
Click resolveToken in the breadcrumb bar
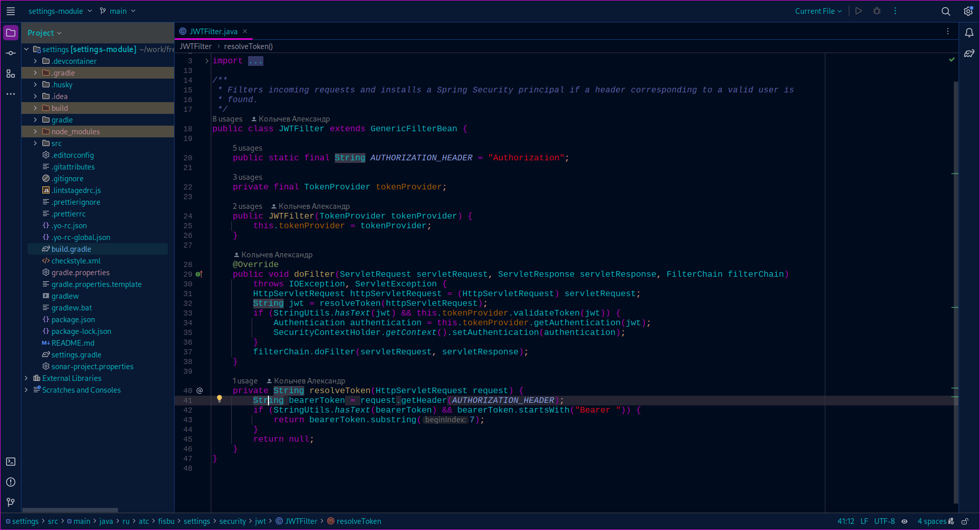pos(249,46)
